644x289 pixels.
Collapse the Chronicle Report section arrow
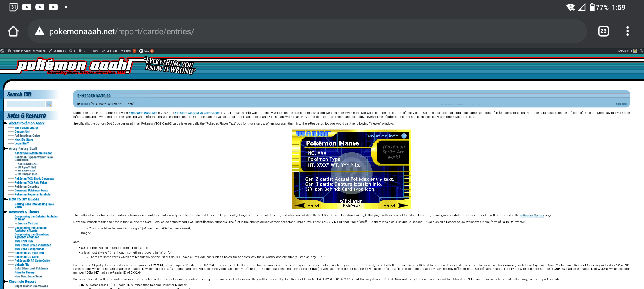pos(6,281)
